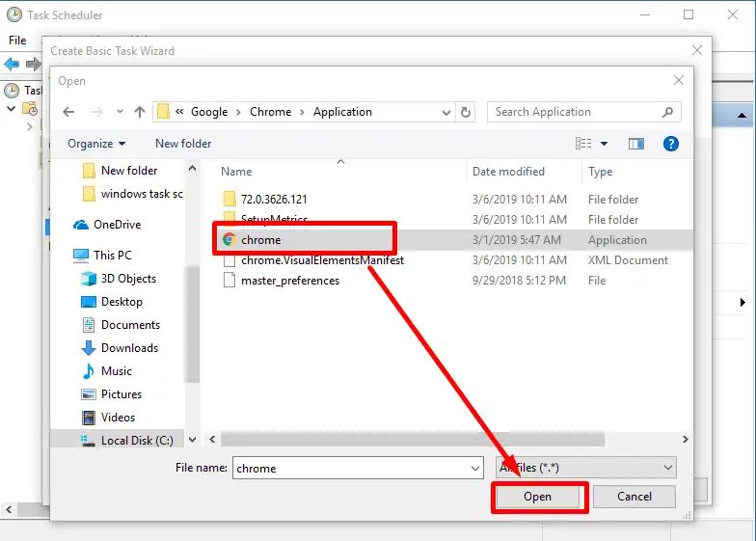Open the file type filter dropdown
The image size is (756, 541).
[x=586, y=468]
